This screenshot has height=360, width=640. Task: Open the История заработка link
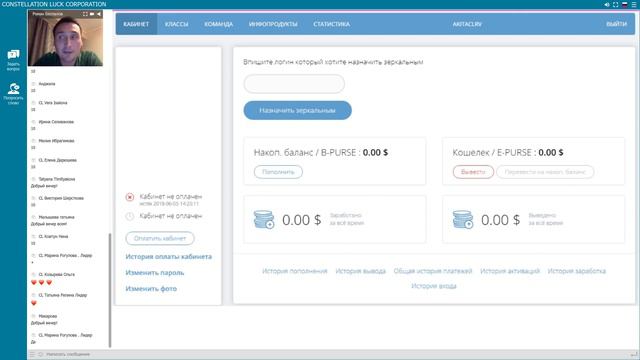pyautogui.click(x=576, y=271)
